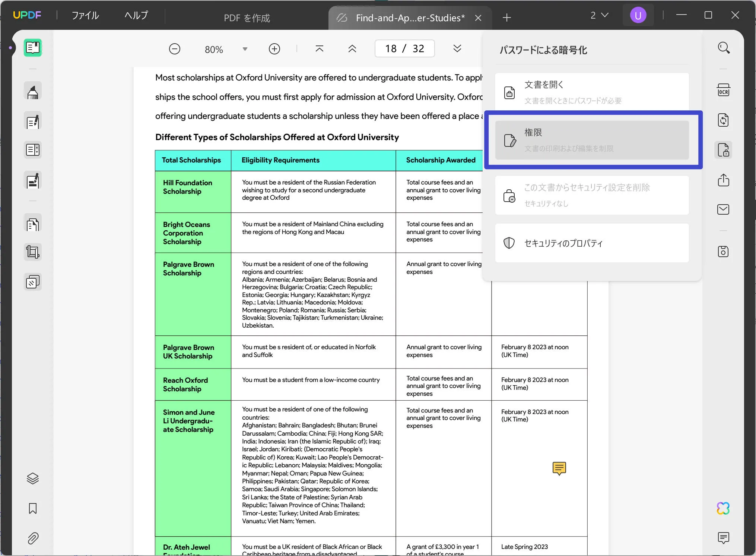Open the ヘルプ menu
The height and width of the screenshot is (556, 756).
coord(136,15)
